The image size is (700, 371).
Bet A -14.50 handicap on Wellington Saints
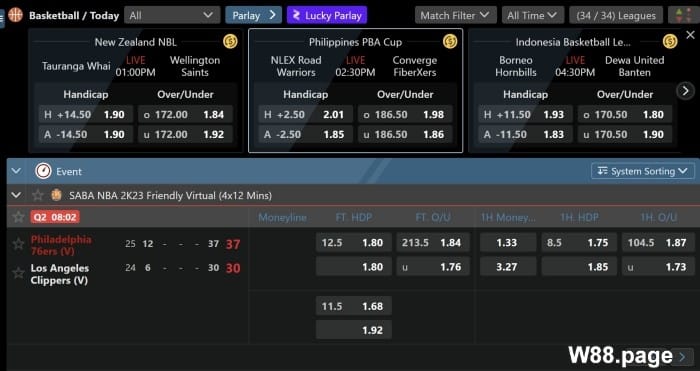tap(86, 134)
